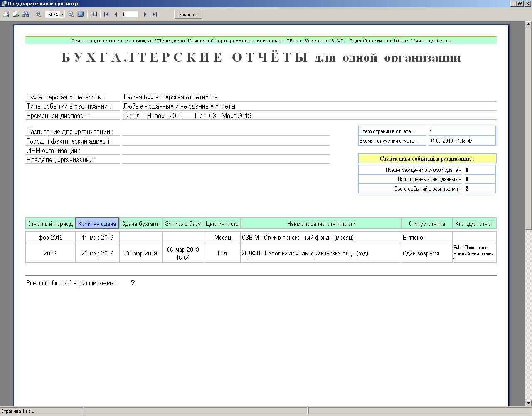Click the Отчётный период column header
This screenshot has width=532, height=416.
tap(50, 224)
